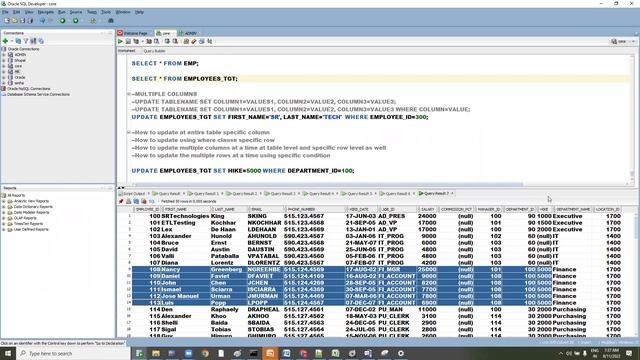Image resolution: width=640 pixels, height=360 pixels.
Task: Open the Explain Plan dropdown arrow
Action: 142,41
